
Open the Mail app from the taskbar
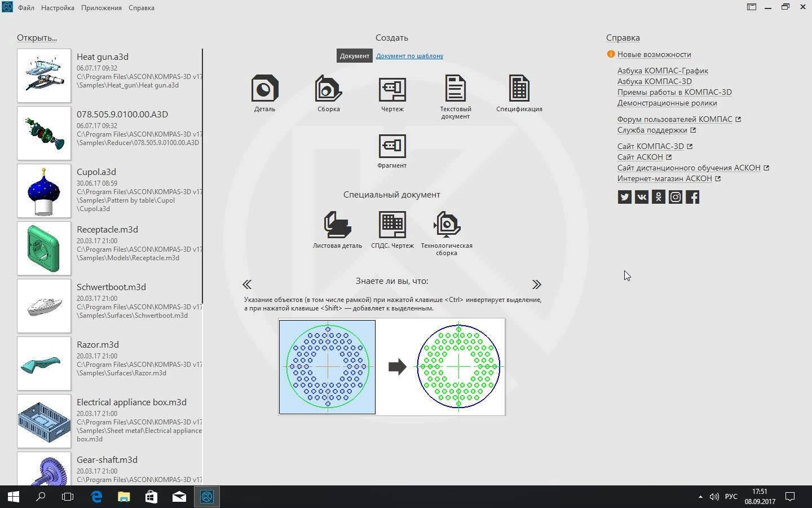(x=179, y=497)
